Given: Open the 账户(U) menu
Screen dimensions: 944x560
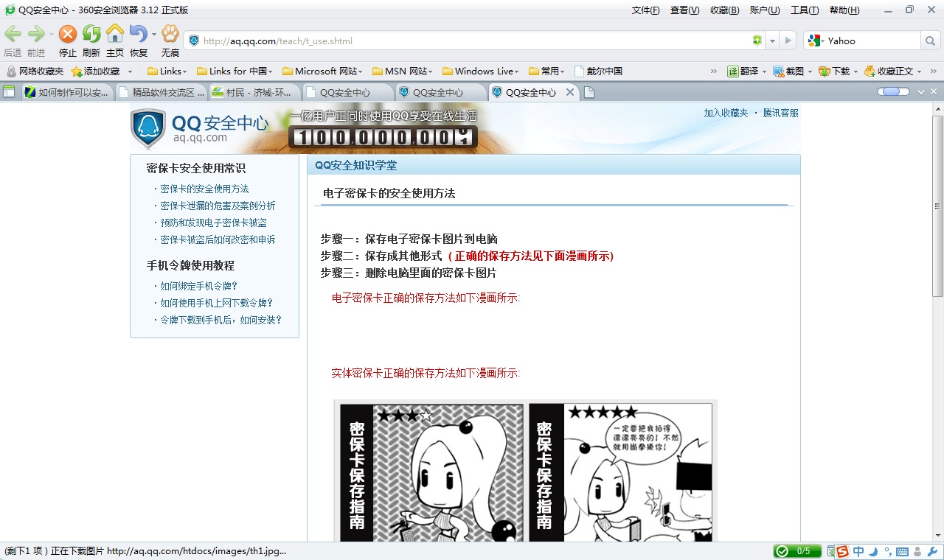Looking at the screenshot, I should pyautogui.click(x=765, y=10).
